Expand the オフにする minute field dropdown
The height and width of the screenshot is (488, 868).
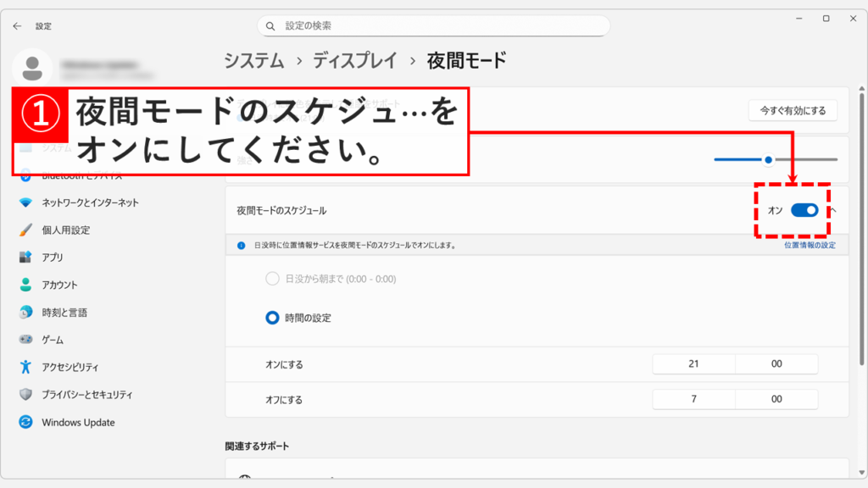(776, 399)
